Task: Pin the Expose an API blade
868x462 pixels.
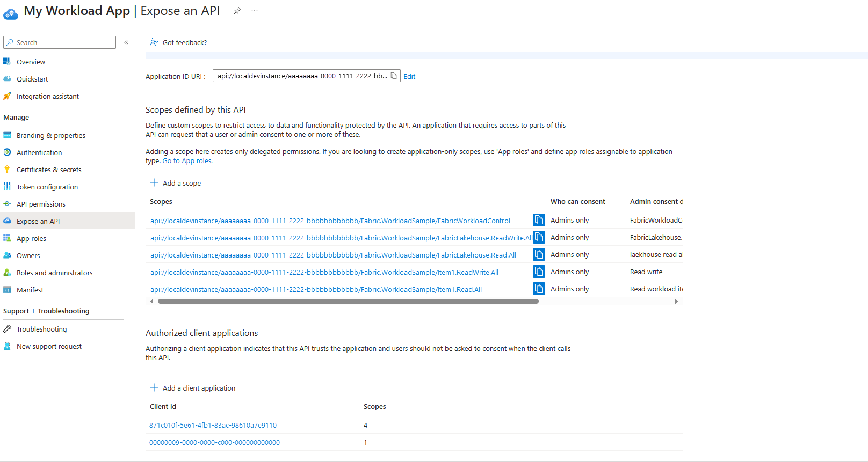Action: click(x=237, y=11)
